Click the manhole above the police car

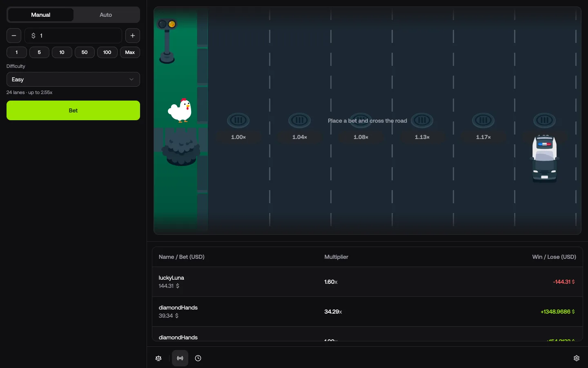(545, 120)
